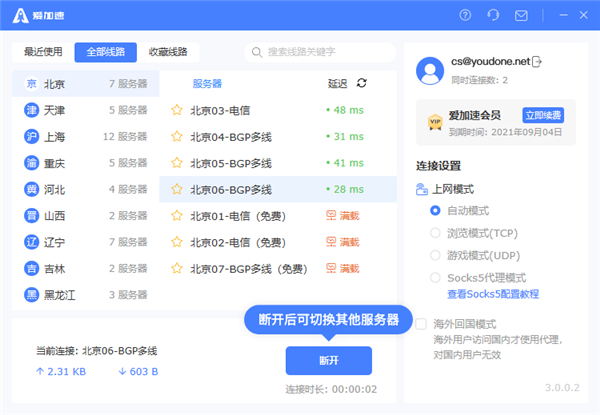The width and height of the screenshot is (600, 415).
Task: Star the 北京07-BGP多线 (免费) server
Action: point(177,269)
